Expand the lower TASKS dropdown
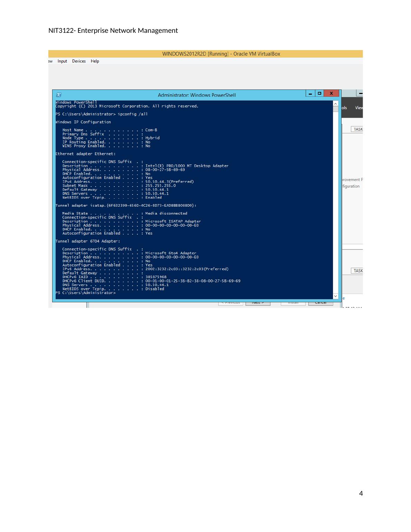411x532 pixels. click(x=358, y=271)
